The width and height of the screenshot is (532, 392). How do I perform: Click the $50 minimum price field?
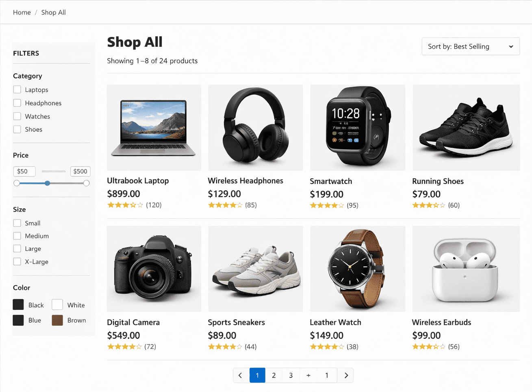click(24, 171)
